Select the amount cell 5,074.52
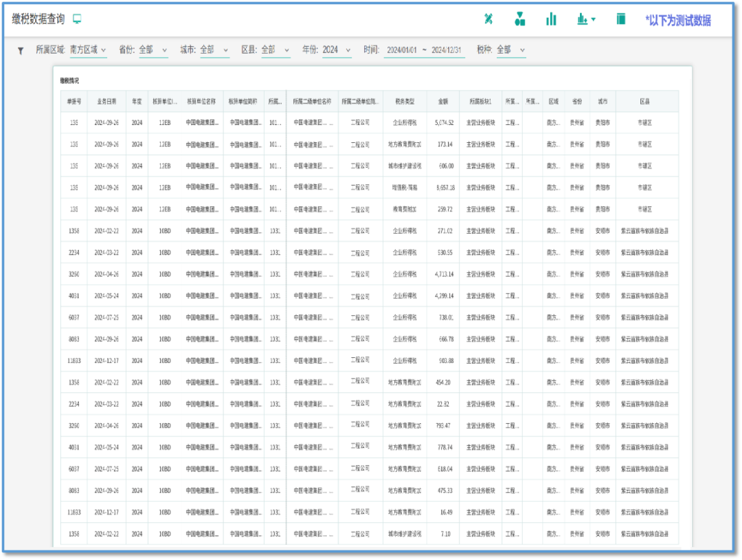The width and height of the screenshot is (742, 560). tap(444, 122)
